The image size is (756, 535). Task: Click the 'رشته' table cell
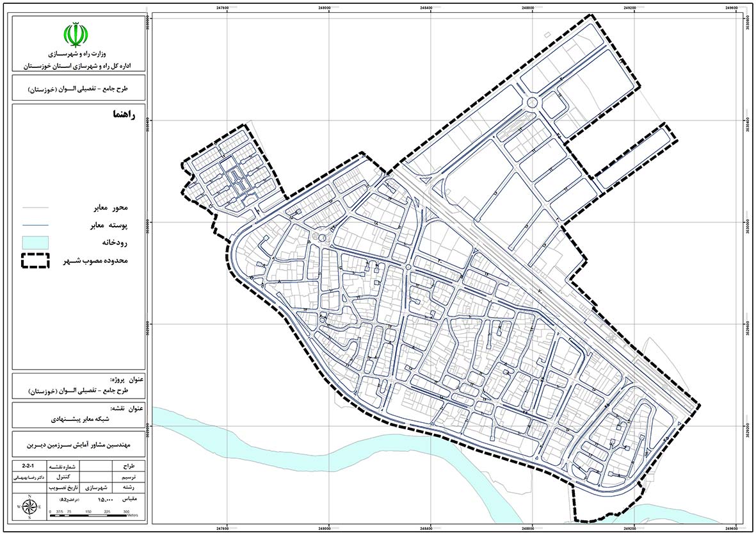coord(128,488)
